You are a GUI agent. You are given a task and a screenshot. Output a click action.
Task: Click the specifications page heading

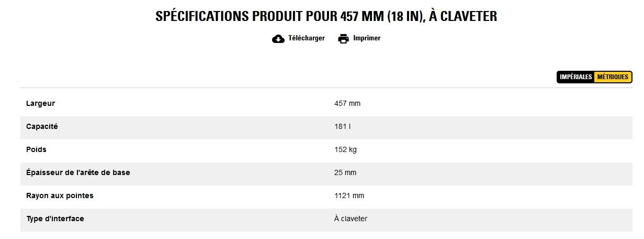point(326,16)
